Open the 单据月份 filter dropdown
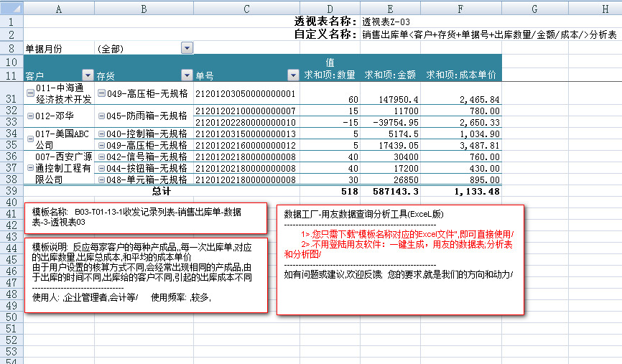622x364 pixels. pyautogui.click(x=187, y=48)
